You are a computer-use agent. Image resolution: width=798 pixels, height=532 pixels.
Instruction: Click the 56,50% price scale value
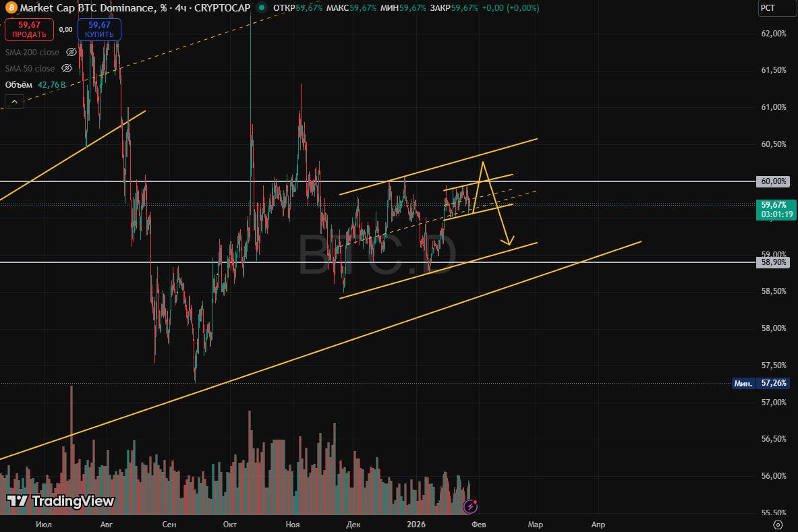pos(774,439)
